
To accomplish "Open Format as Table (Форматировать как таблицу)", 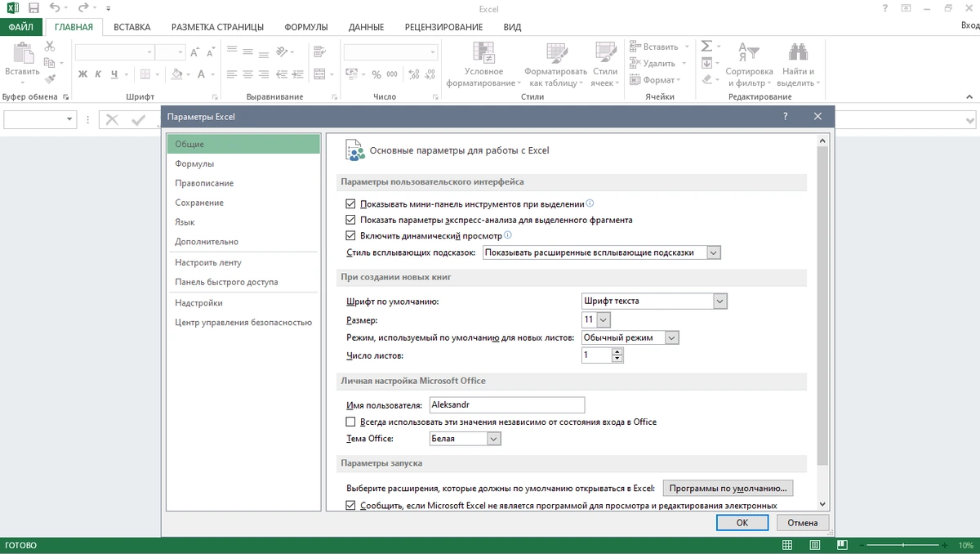I will [556, 65].
